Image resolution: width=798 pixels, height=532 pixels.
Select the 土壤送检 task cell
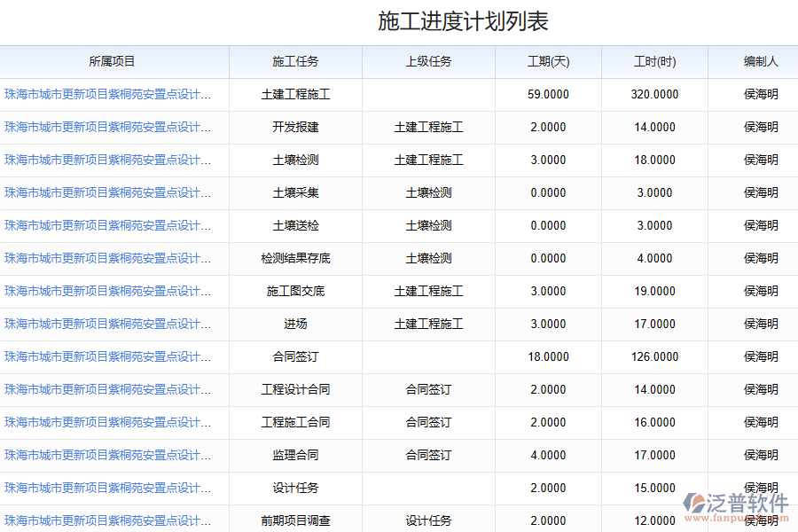pos(295,226)
